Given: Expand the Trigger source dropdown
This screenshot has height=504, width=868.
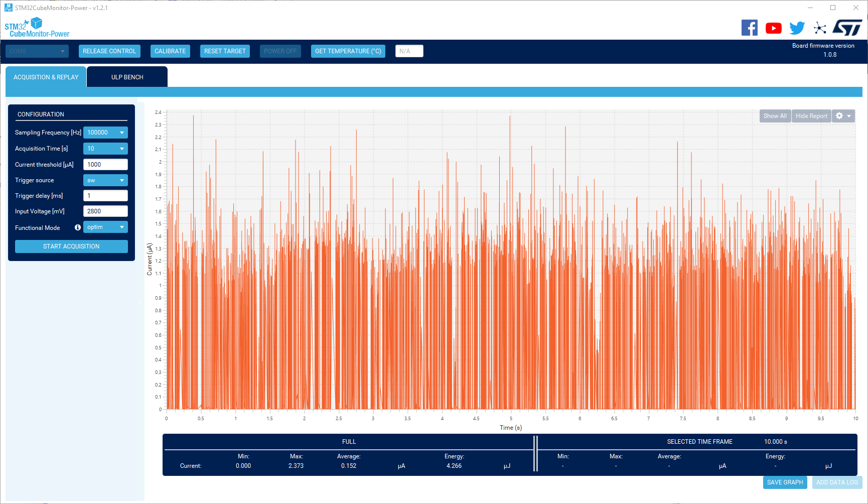Looking at the screenshot, I should (105, 180).
